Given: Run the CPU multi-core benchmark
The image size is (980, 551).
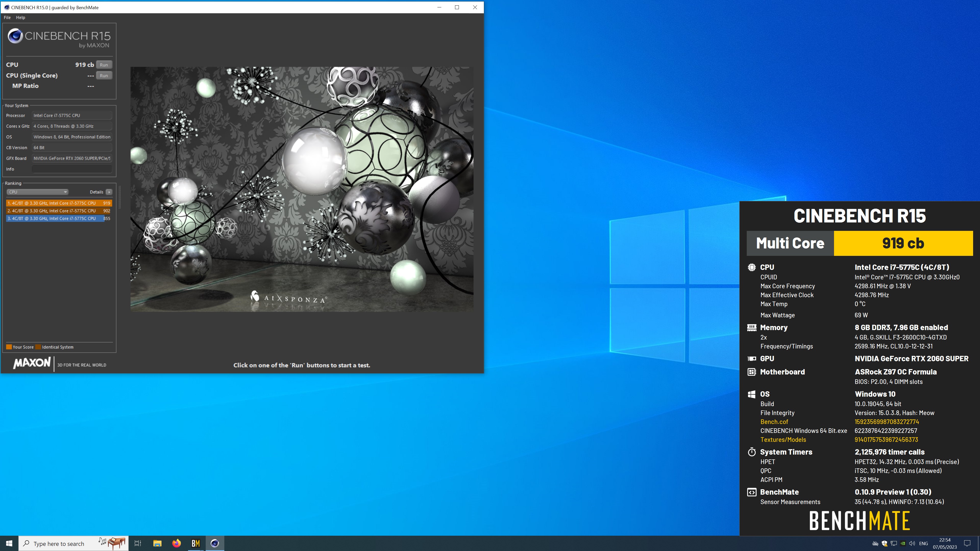Looking at the screenshot, I should click(104, 65).
